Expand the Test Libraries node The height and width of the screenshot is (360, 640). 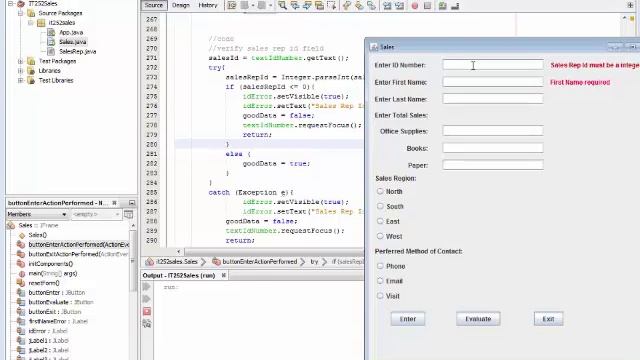(20, 80)
